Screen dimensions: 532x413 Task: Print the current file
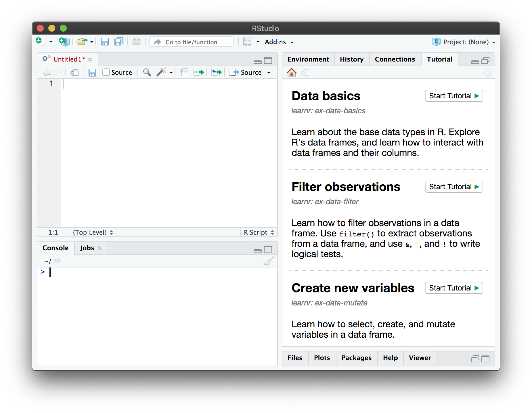point(137,41)
